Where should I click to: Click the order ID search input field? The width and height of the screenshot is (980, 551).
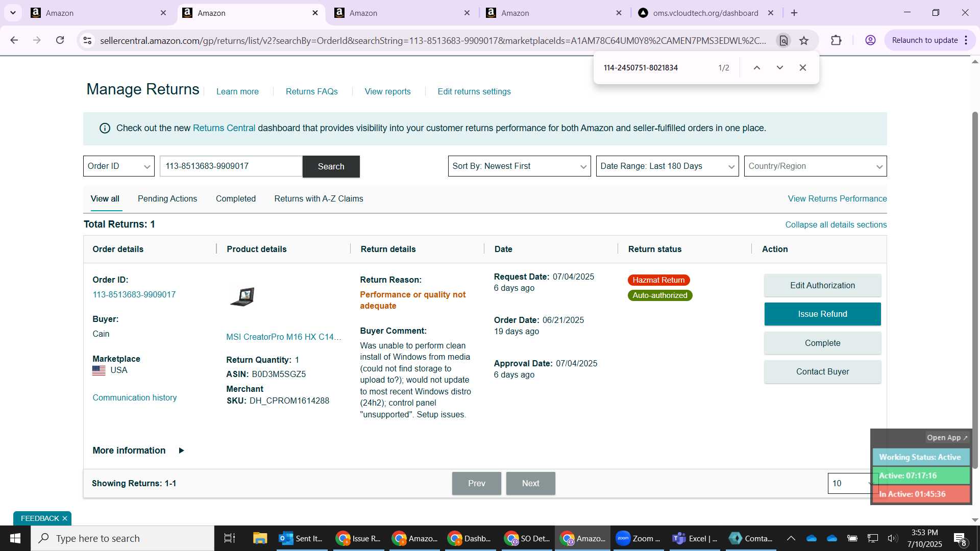point(231,166)
